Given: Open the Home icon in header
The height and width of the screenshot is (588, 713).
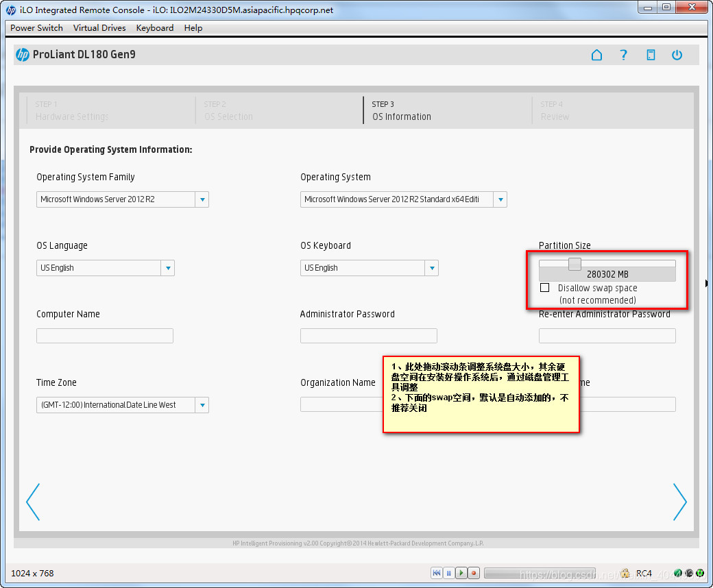Looking at the screenshot, I should point(596,55).
